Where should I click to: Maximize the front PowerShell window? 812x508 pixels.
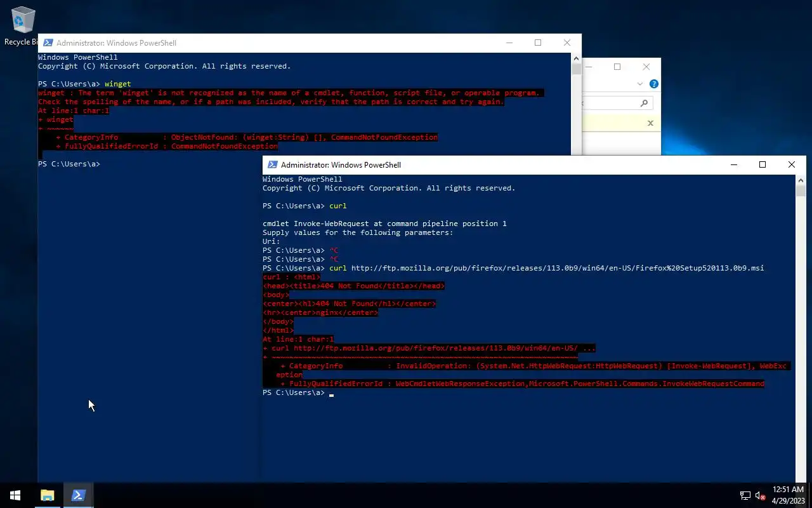[763, 164]
